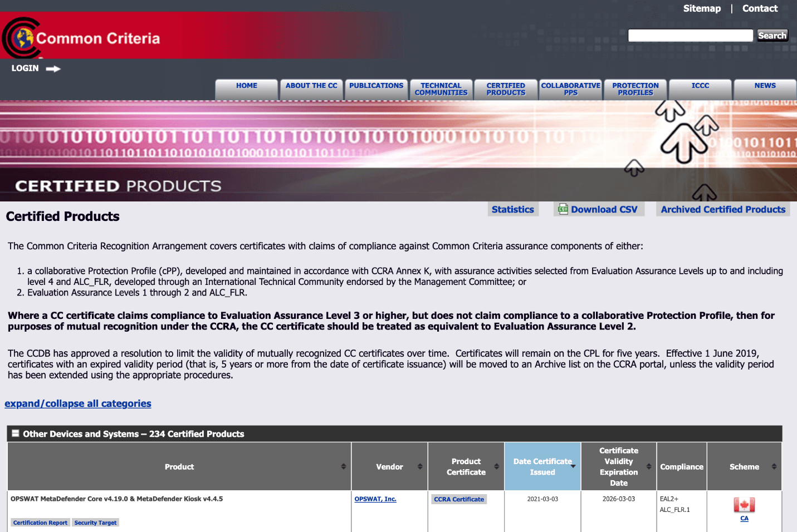Click the LOGIN link

(x=25, y=68)
